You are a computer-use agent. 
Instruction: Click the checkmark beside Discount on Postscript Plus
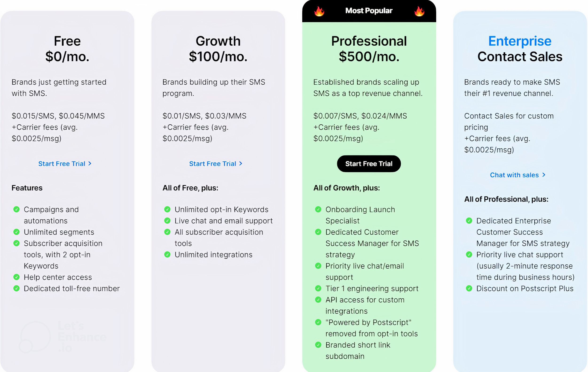click(469, 288)
